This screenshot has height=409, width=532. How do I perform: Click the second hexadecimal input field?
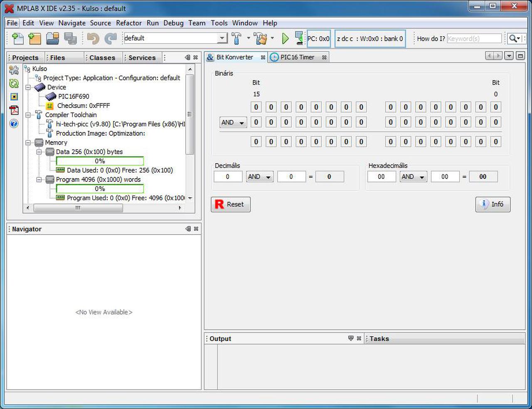tap(445, 177)
